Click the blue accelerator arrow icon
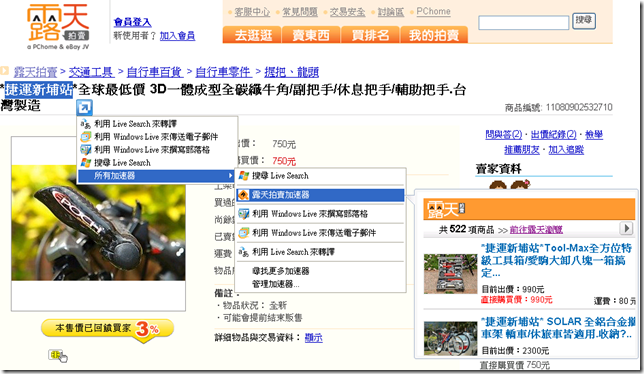 (84, 108)
